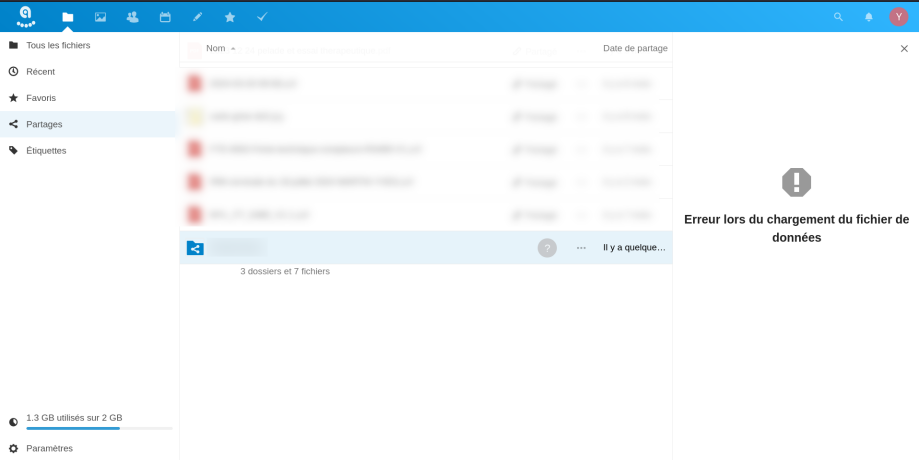Select Tous les fichiers in sidebar
Screen dimensions: 919x460
(x=58, y=45)
